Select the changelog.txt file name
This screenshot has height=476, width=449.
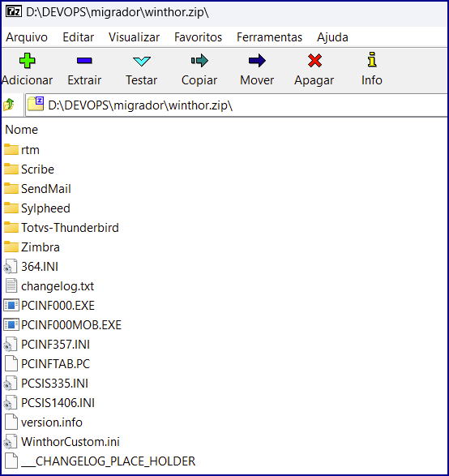pos(58,286)
